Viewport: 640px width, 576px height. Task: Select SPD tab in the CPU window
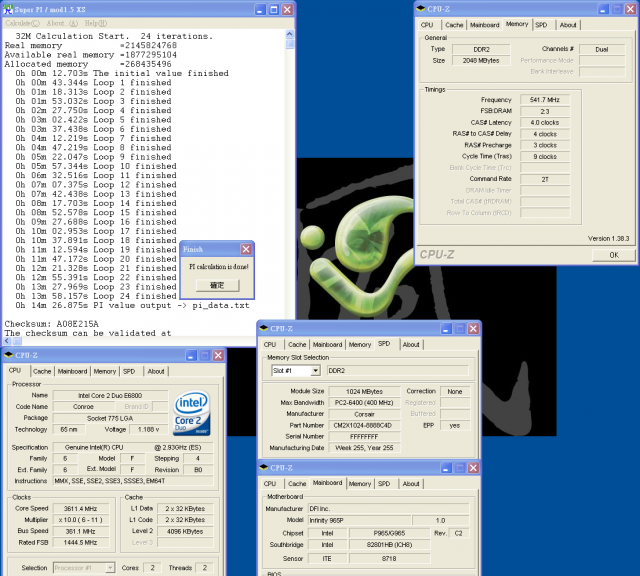pyautogui.click(x=129, y=371)
